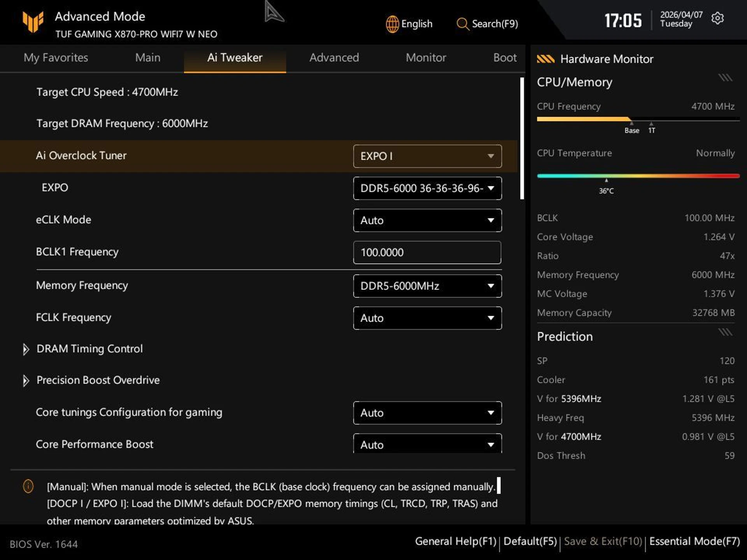747x560 pixels.
Task: Click Search(F9) button
Action: click(x=487, y=24)
